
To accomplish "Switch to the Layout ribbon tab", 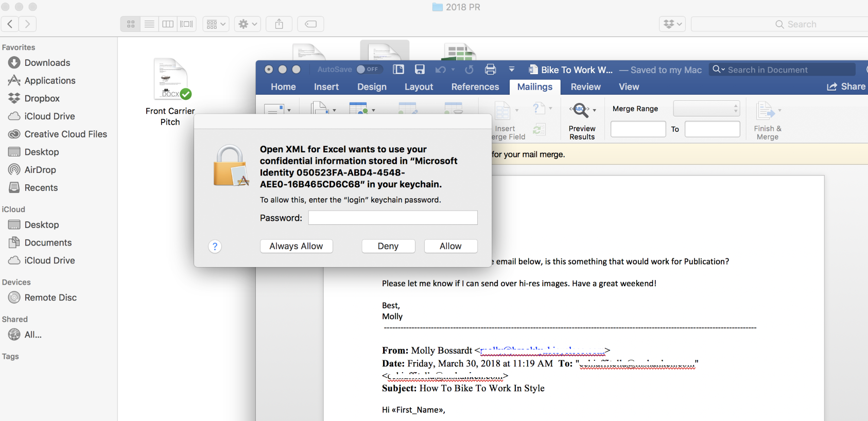I will (x=419, y=87).
